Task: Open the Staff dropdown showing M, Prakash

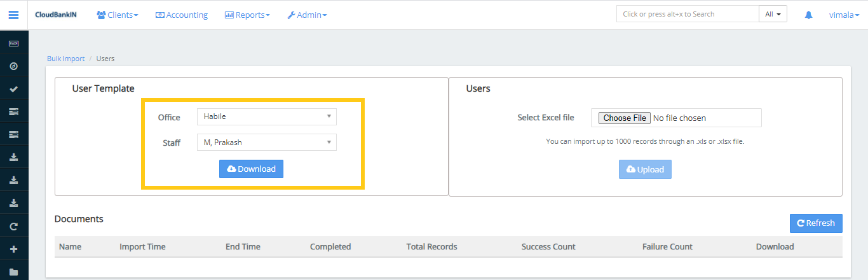Action: click(266, 143)
